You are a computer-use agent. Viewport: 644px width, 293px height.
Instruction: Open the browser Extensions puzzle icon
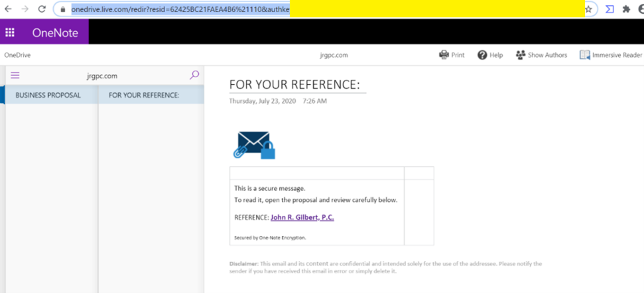pyautogui.click(x=626, y=9)
